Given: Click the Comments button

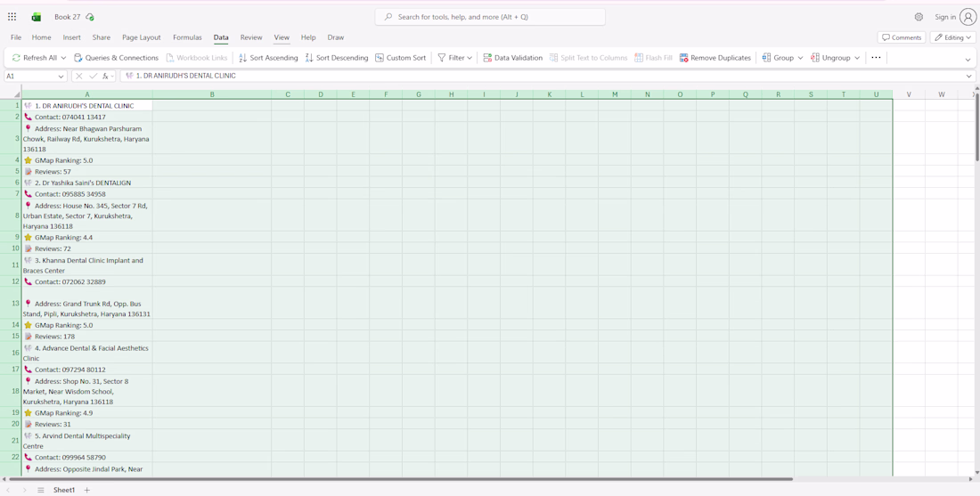Looking at the screenshot, I should click(x=902, y=37).
